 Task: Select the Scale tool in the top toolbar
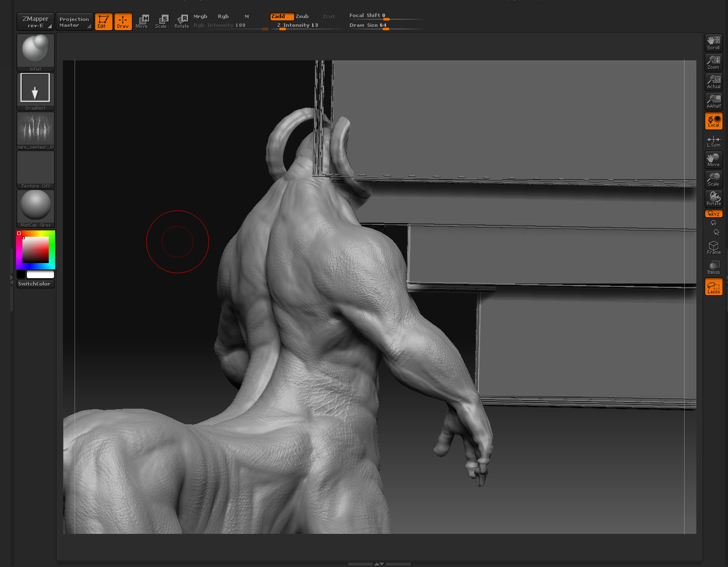point(161,21)
